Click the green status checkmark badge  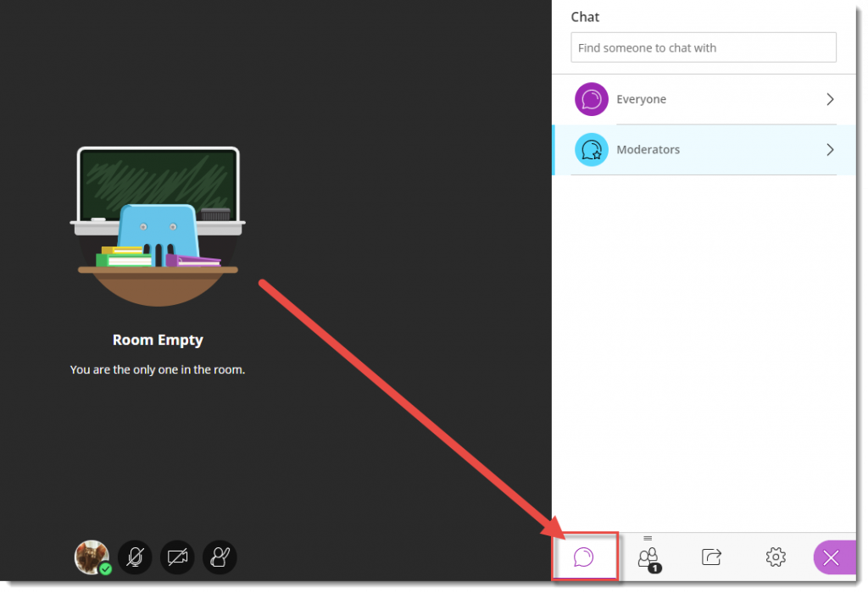click(105, 568)
